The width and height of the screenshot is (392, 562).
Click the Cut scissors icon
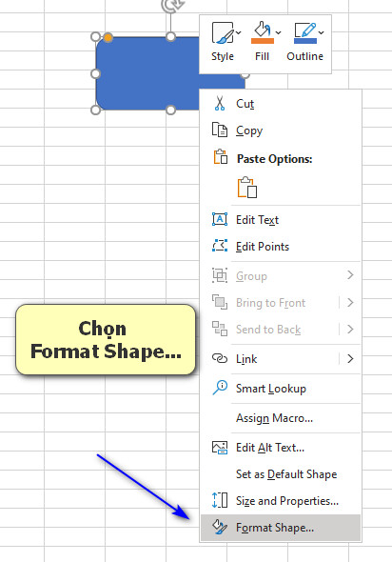(x=220, y=103)
